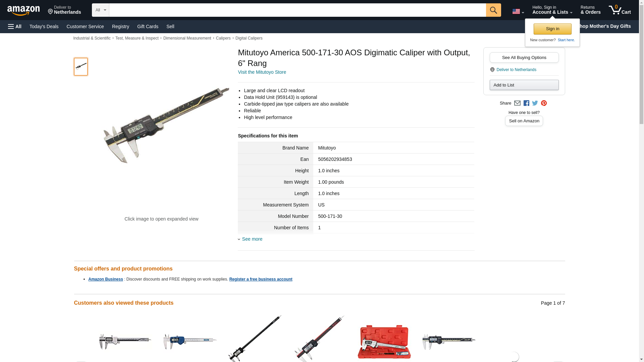Open the Add to List button
644x362 pixels.
pos(524,85)
